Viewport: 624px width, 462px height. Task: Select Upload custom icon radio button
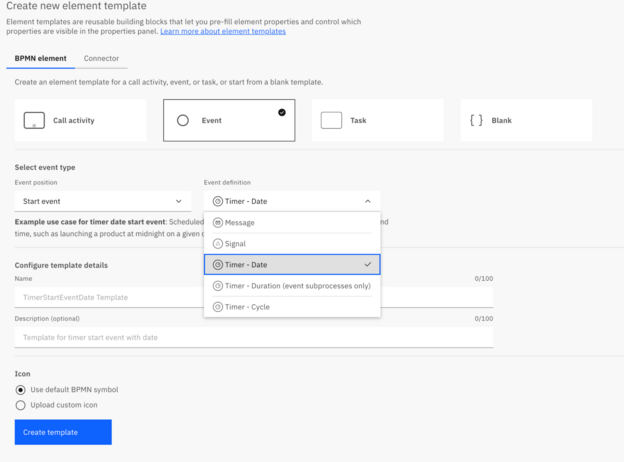coord(21,405)
